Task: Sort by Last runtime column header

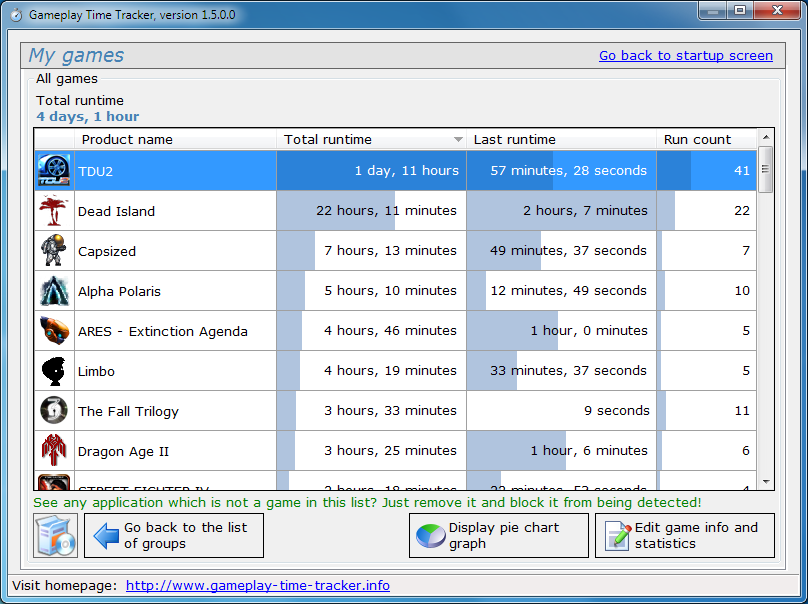Action: click(560, 140)
